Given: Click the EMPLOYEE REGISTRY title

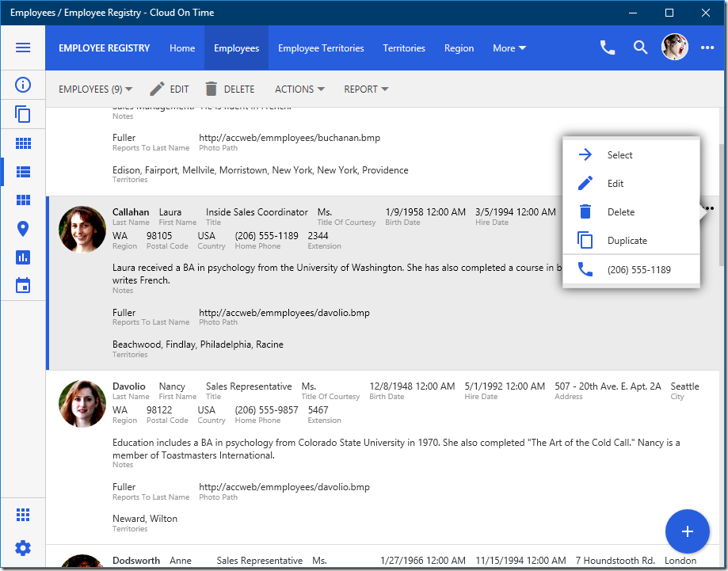Looking at the screenshot, I should click(x=104, y=48).
